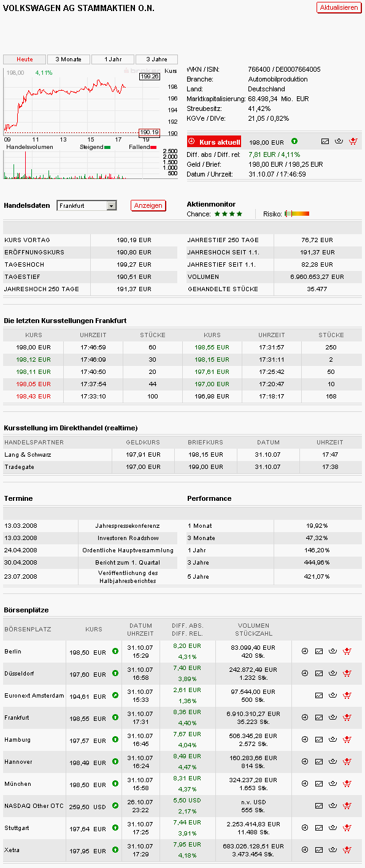The image size is (365, 868).
Task: Open chart icon in NASDAQ Other OTC row
Action: coord(319,806)
